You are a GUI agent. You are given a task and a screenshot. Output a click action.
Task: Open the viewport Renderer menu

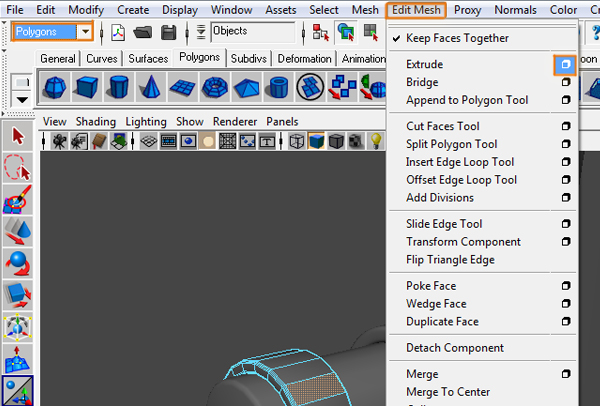click(x=235, y=122)
